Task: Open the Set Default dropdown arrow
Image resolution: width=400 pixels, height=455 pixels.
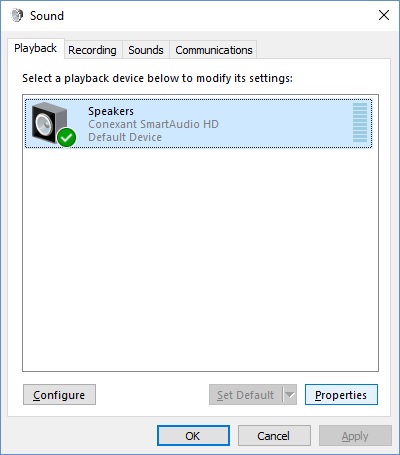Action: tap(290, 395)
